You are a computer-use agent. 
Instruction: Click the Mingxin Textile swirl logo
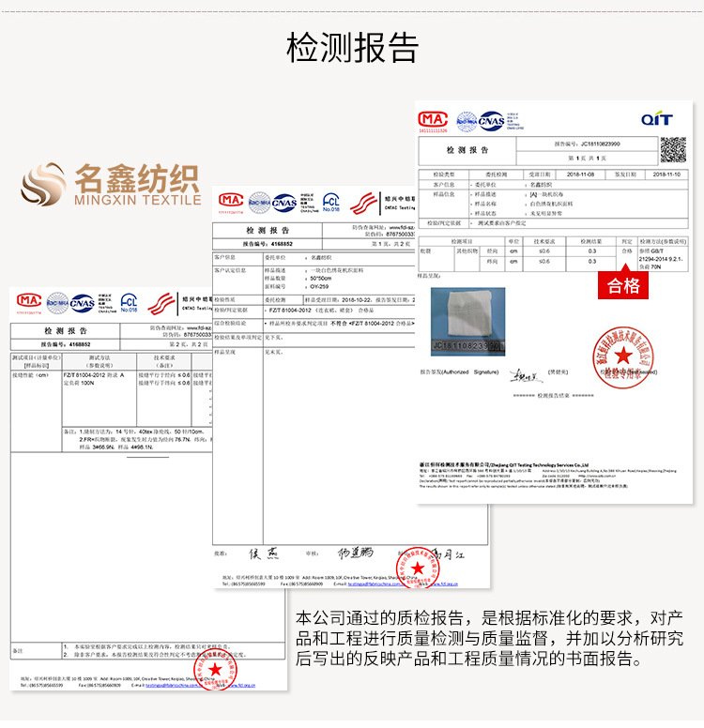tap(43, 184)
